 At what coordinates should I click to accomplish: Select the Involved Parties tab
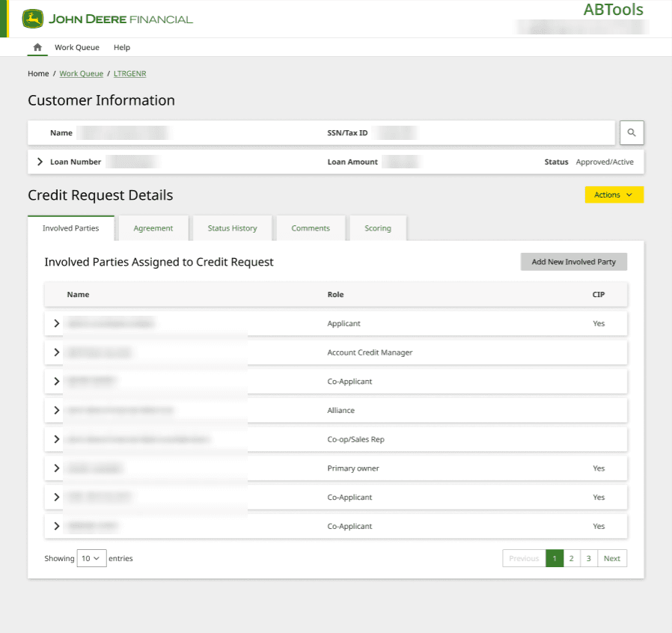pyautogui.click(x=70, y=228)
